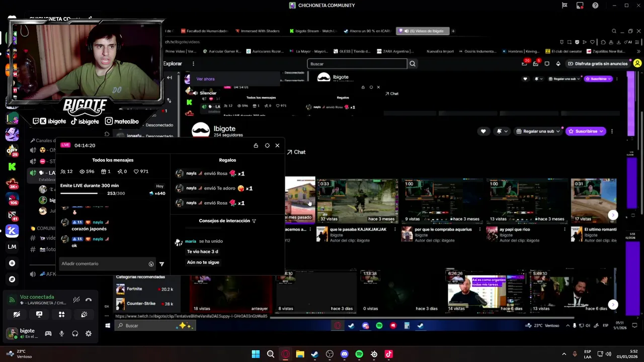Toggle the lock on LIVE overlay
This screenshot has width=644, height=362.
coord(256,145)
